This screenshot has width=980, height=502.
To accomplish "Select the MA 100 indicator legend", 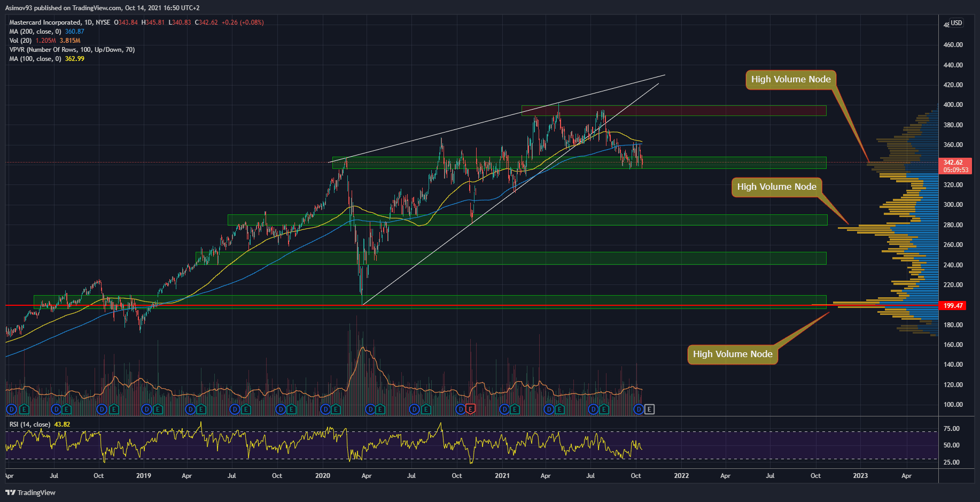I will [x=35, y=59].
